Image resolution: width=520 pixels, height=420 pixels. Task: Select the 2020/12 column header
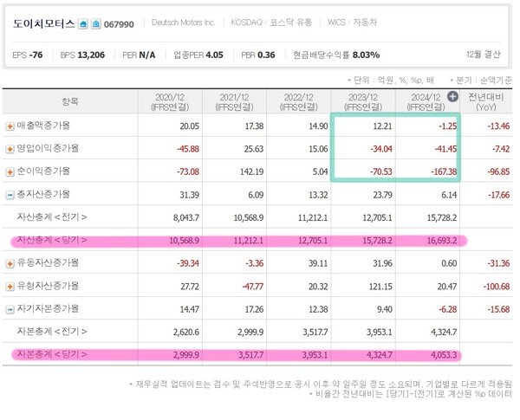click(x=170, y=102)
